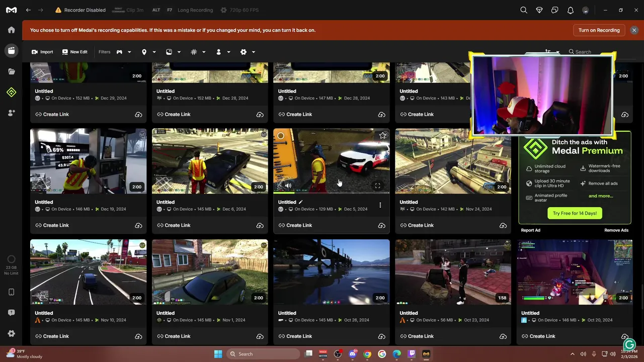Click the premium diamond icon in title bar
Viewport: 644px width, 362px height.
(x=539, y=10)
